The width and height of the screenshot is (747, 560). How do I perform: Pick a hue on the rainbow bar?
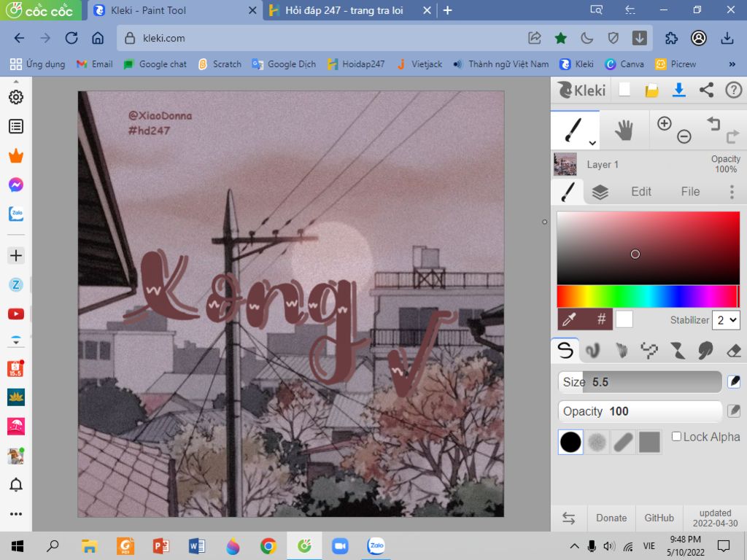[648, 297]
